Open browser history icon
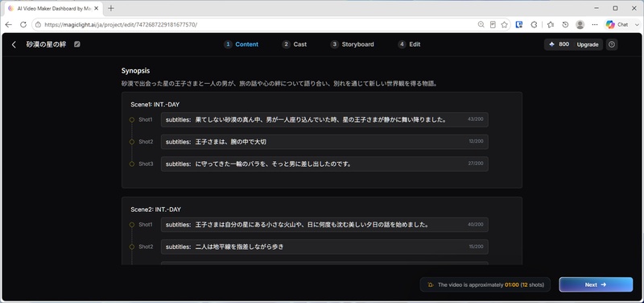The width and height of the screenshot is (644, 303). click(x=565, y=25)
